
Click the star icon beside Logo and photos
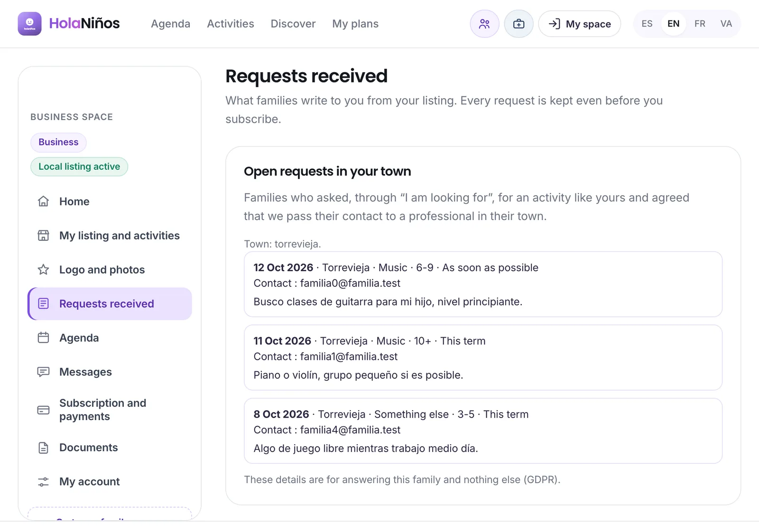[43, 270]
